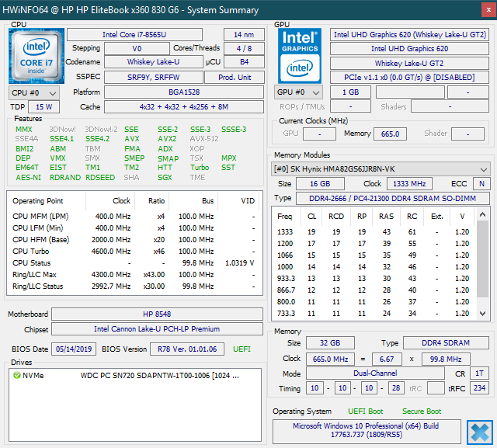This screenshot has width=497, height=448.
Task: Click the Secure Boot label
Action: click(x=422, y=411)
